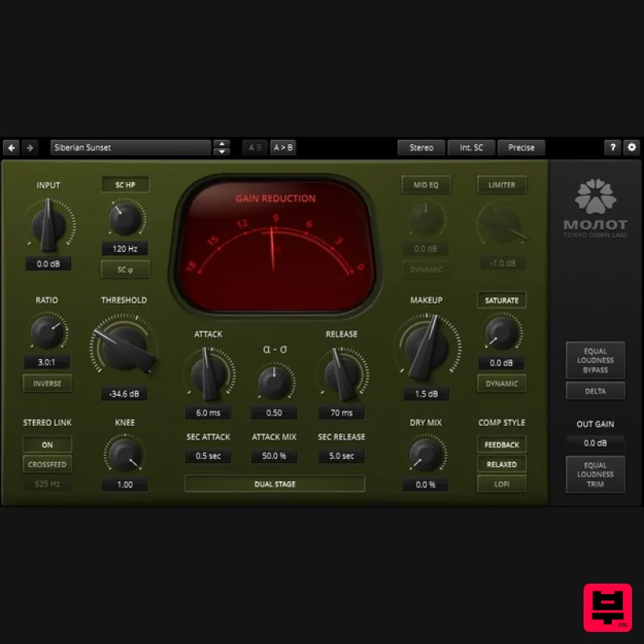Viewport: 644px width, 644px height.
Task: Turn off the STEREO LINK switch
Action: [47, 444]
